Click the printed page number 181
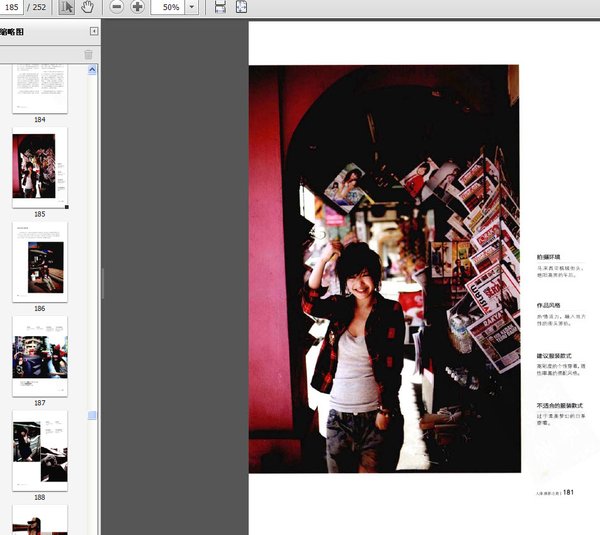 [568, 492]
